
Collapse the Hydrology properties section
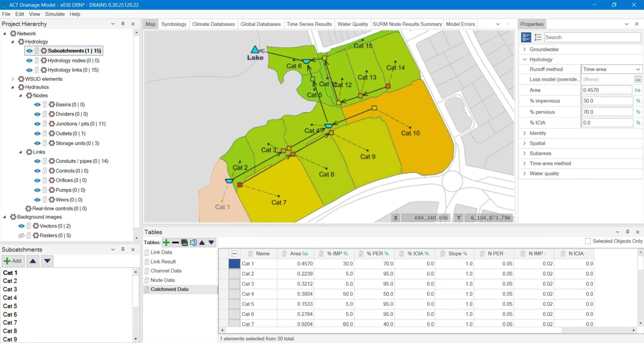[525, 59]
